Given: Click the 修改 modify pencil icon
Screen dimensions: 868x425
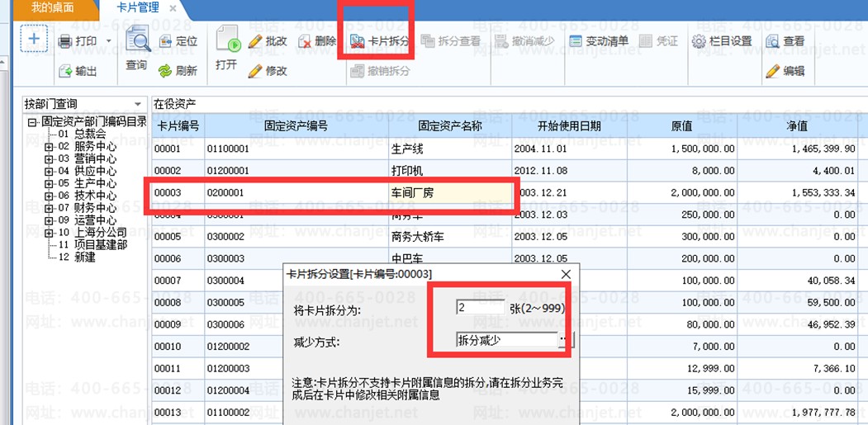Looking at the screenshot, I should click(x=255, y=71).
